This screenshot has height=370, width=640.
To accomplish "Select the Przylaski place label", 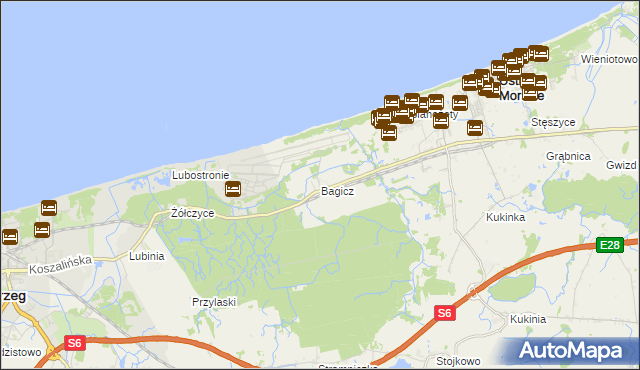I will click(214, 302).
